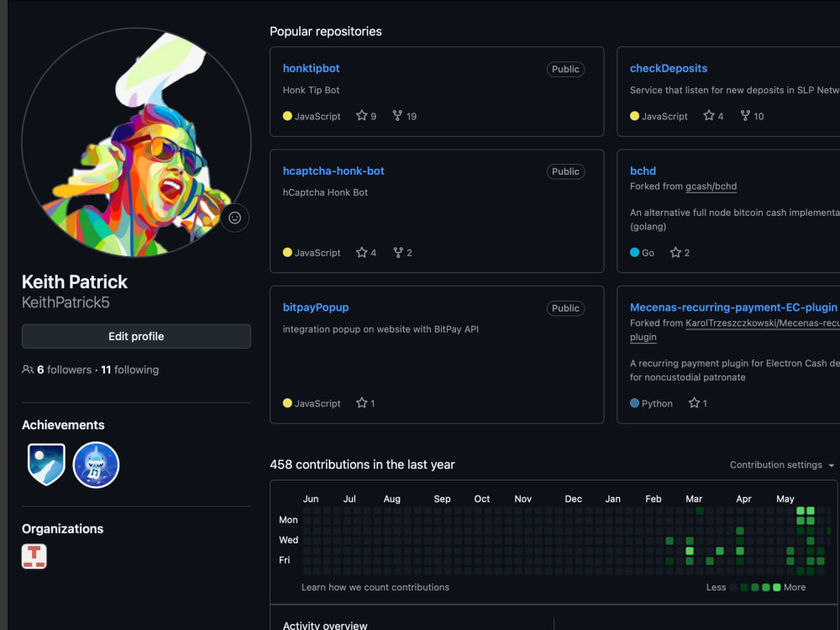Click the KeithPatrick5 username text
Image resolution: width=840 pixels, height=630 pixels.
pyautogui.click(x=66, y=302)
